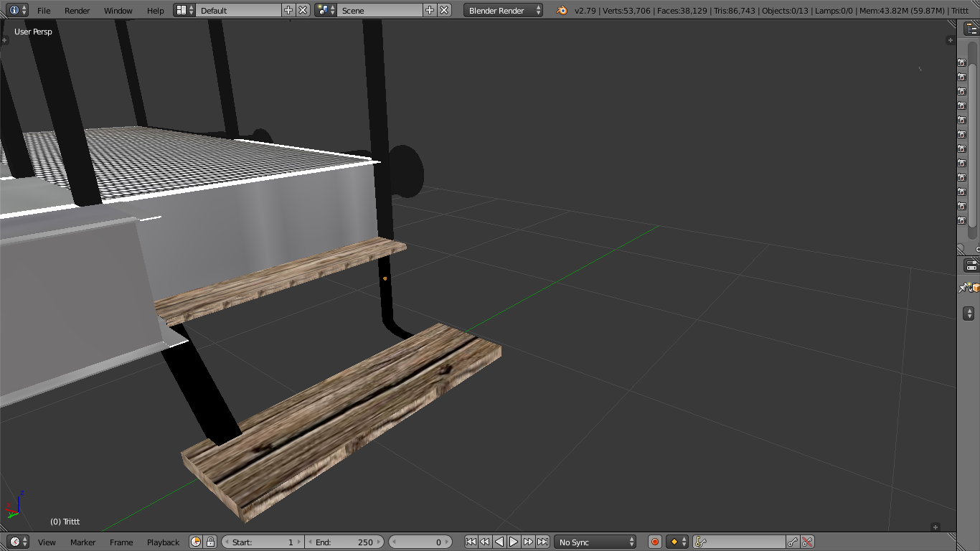The height and width of the screenshot is (551, 980).
Task: Click the Tris:86,743 statistic
Action: coord(735,11)
